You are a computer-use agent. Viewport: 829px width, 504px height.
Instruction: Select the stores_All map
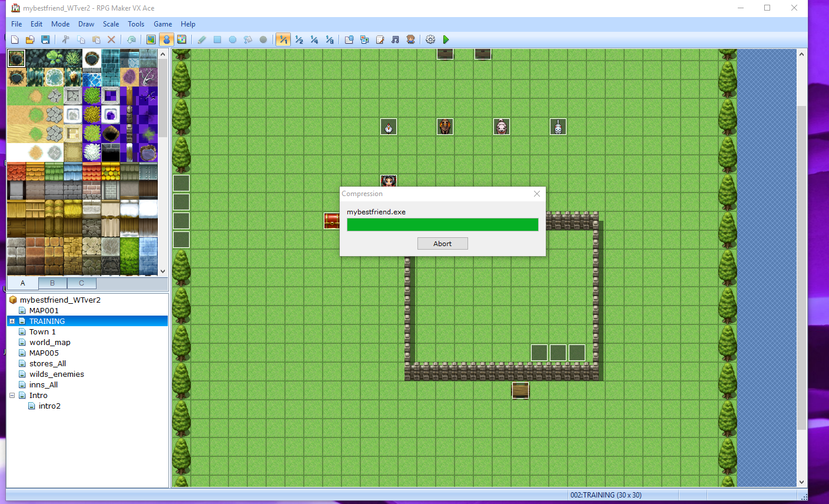48,363
